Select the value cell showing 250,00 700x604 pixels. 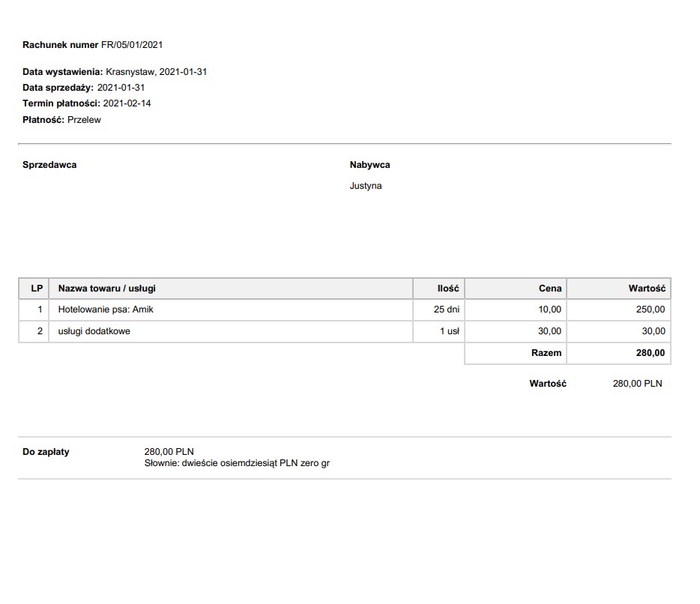[651, 309]
